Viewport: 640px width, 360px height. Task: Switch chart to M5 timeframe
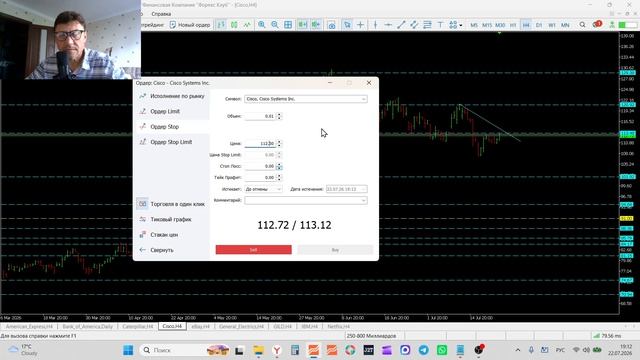coord(474,25)
